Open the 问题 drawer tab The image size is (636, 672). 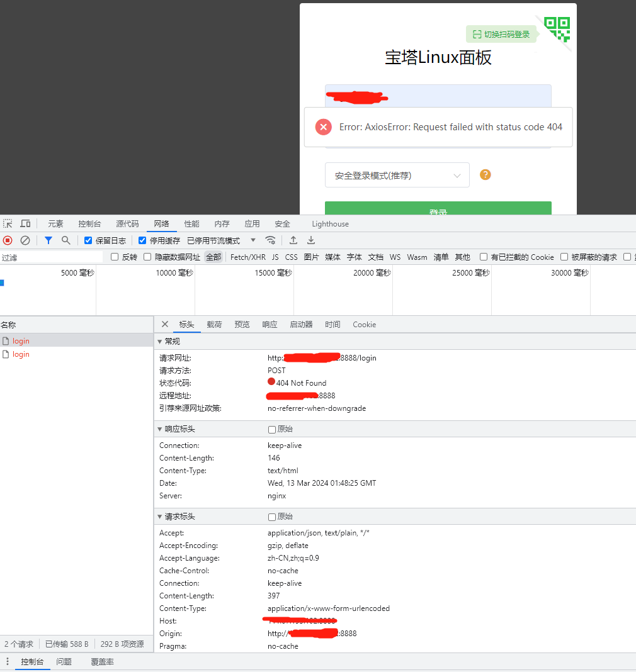pos(64,662)
